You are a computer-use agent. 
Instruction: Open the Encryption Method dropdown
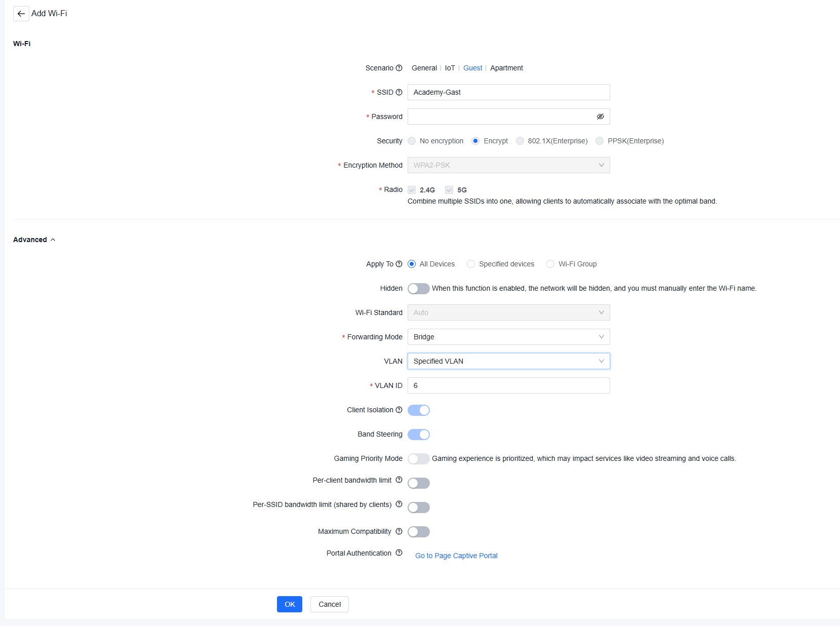[508, 165]
